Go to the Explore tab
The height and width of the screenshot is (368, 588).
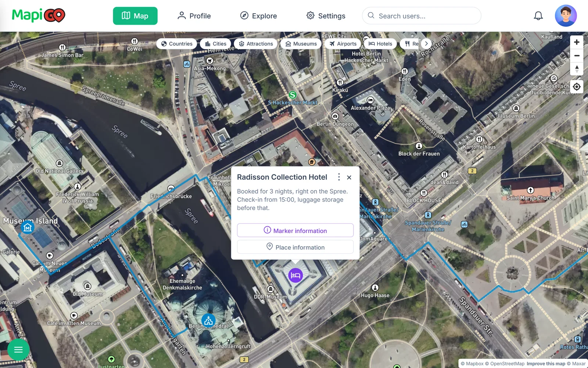click(258, 16)
